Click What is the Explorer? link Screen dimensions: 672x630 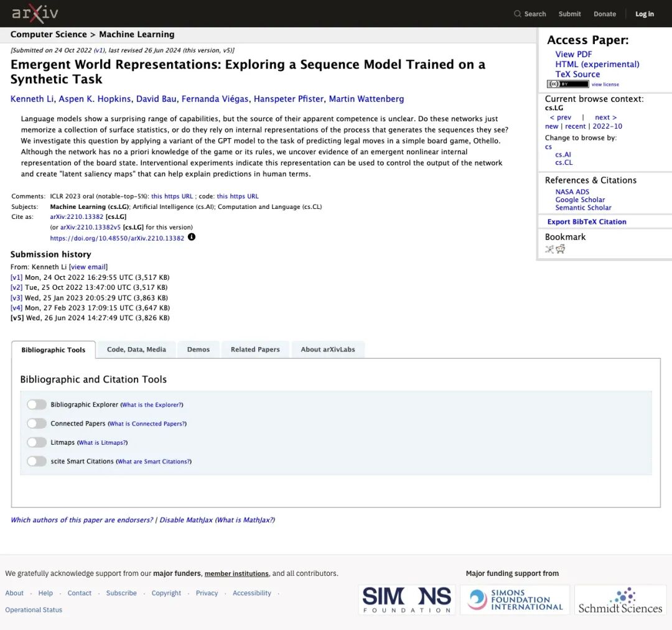[x=152, y=405]
